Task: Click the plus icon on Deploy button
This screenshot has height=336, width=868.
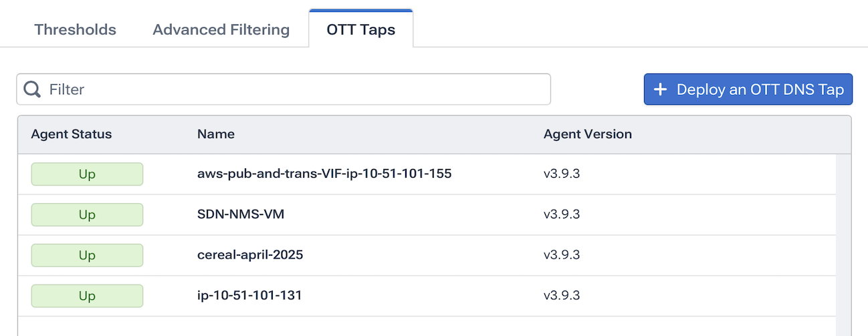Action: pos(660,90)
